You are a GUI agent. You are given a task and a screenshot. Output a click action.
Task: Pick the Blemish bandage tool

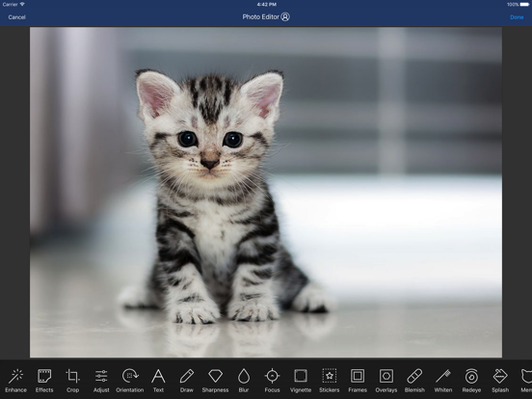[x=414, y=381]
